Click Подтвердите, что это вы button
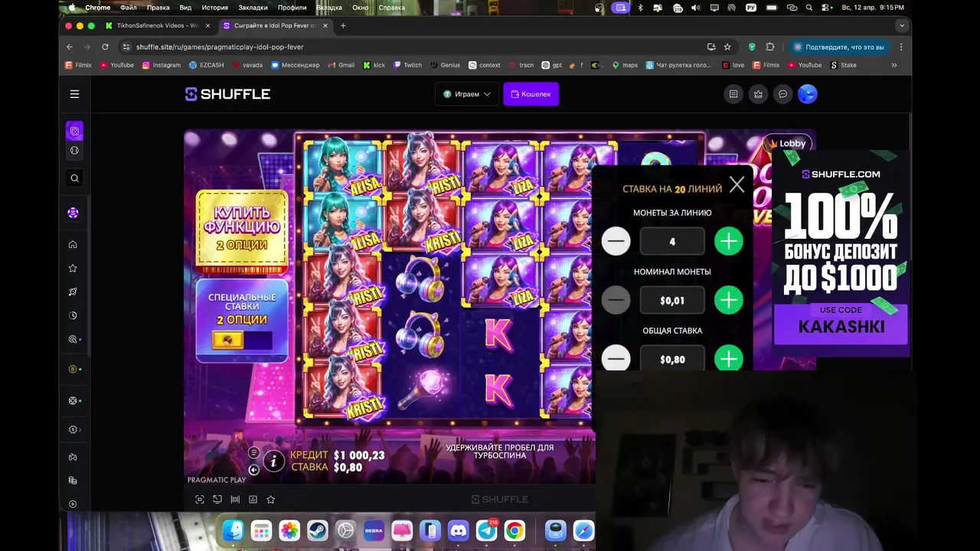 click(838, 47)
